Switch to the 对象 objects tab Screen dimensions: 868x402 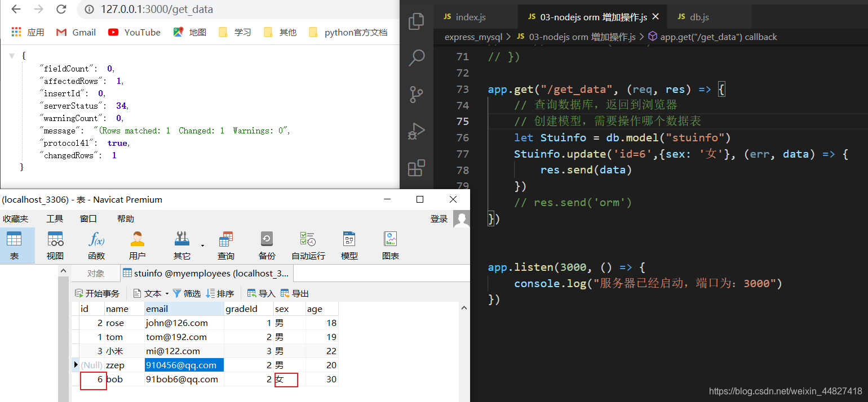click(x=96, y=274)
